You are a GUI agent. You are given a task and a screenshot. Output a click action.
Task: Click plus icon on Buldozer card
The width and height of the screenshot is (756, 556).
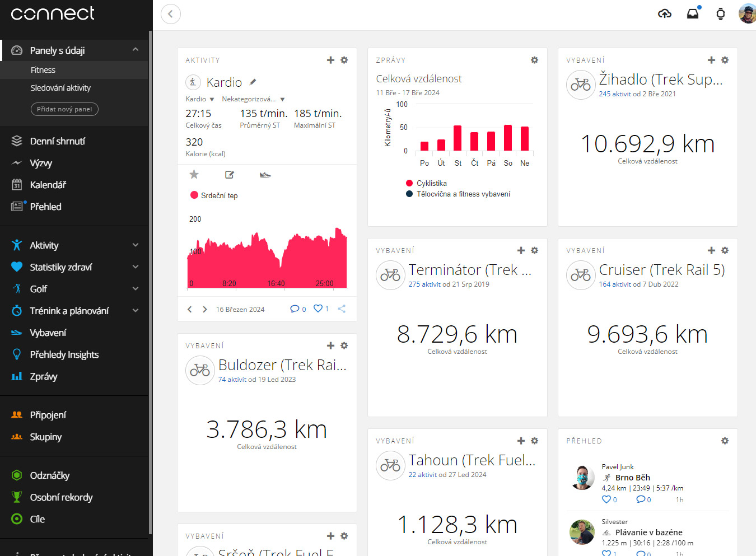(330, 345)
